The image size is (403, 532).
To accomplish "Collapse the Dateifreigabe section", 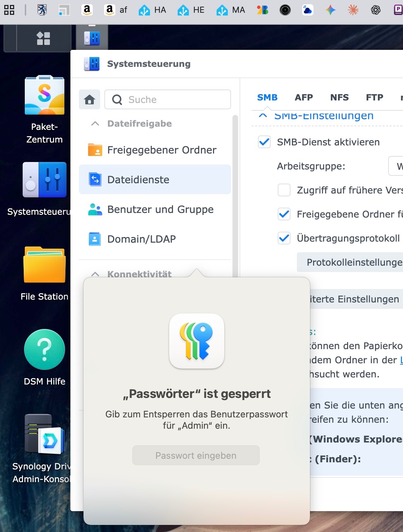I will [95, 123].
